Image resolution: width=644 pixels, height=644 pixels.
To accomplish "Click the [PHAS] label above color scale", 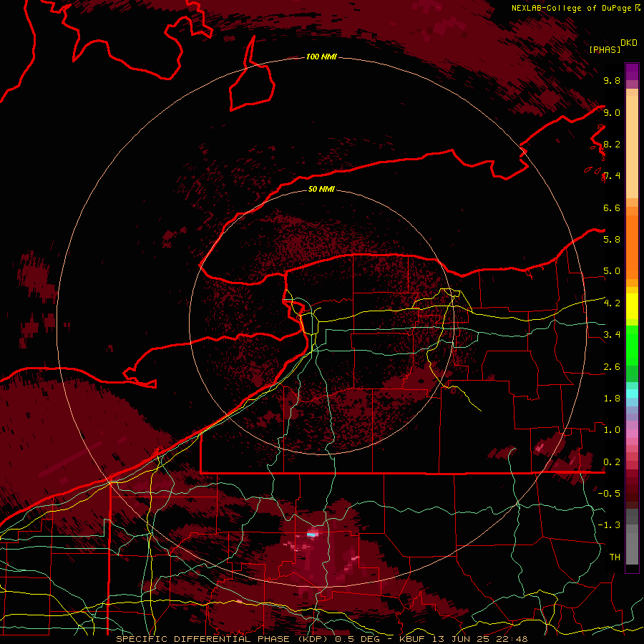I will coord(605,49).
